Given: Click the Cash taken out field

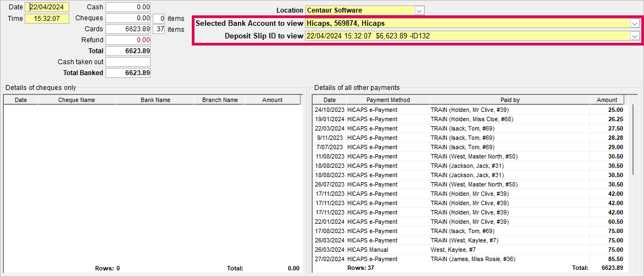Looking at the screenshot, I should (x=128, y=63).
